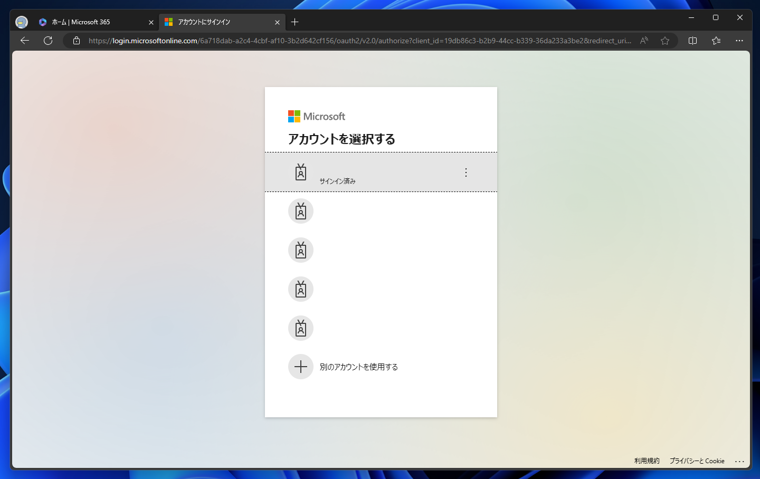Choose the fourth account in the list

tap(380, 289)
